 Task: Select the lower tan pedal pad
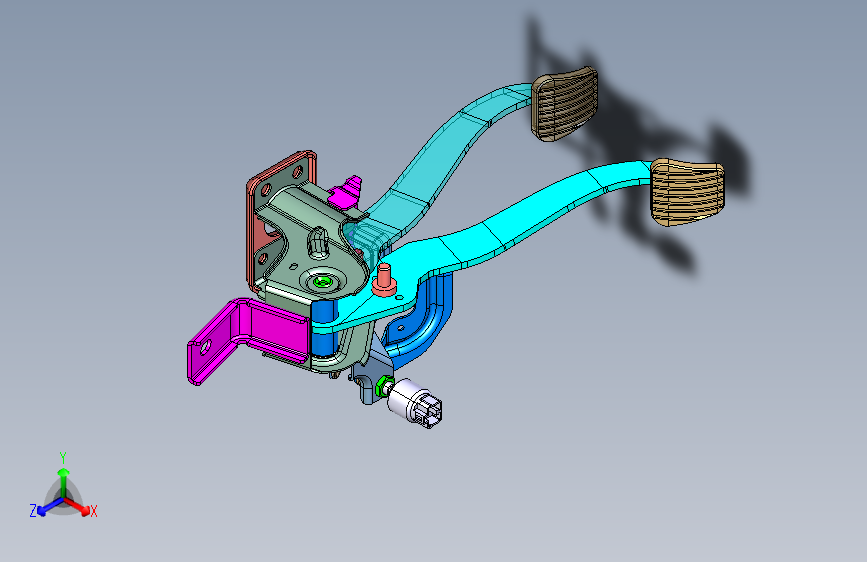[687, 191]
